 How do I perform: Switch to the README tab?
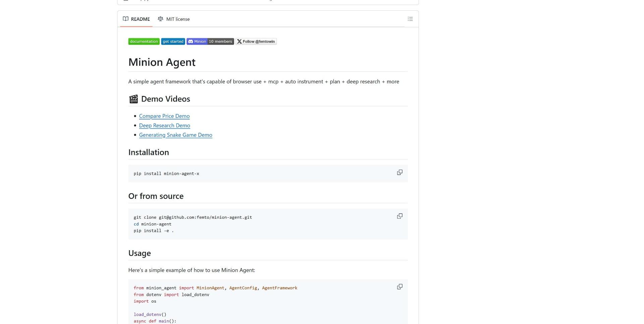click(136, 19)
